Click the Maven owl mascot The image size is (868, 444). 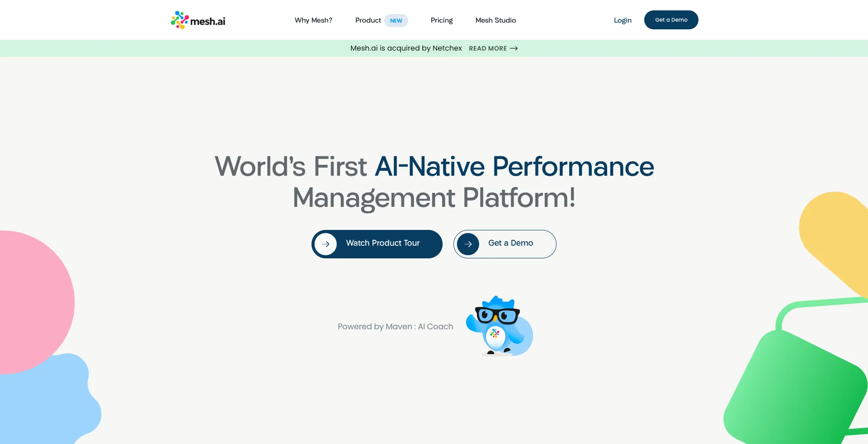pyautogui.click(x=500, y=326)
